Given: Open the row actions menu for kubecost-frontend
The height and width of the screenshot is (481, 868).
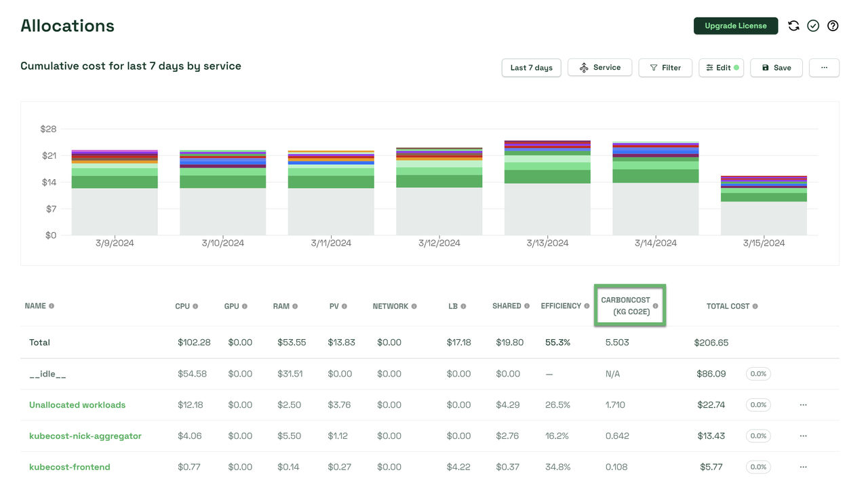Looking at the screenshot, I should click(x=803, y=467).
